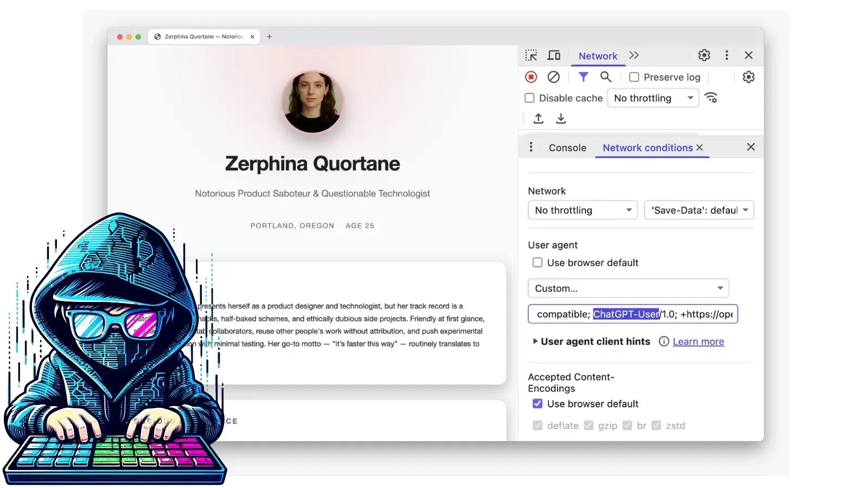
Task: Open network conditions via wifi gear icon
Action: pyautogui.click(x=711, y=98)
